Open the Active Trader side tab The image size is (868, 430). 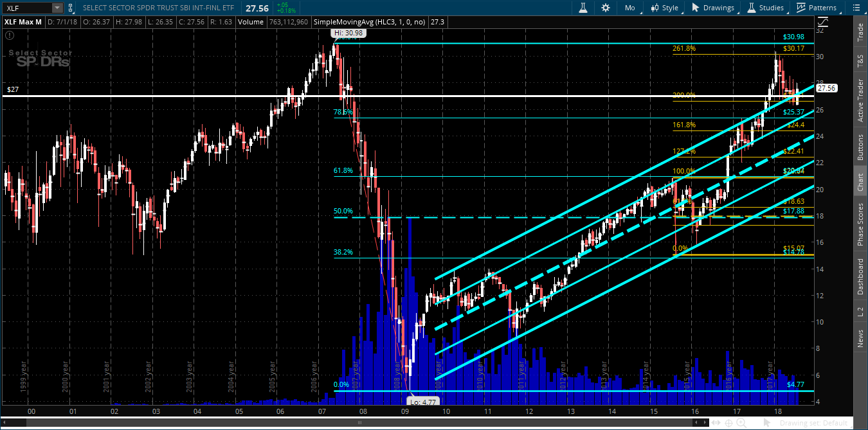(860, 100)
